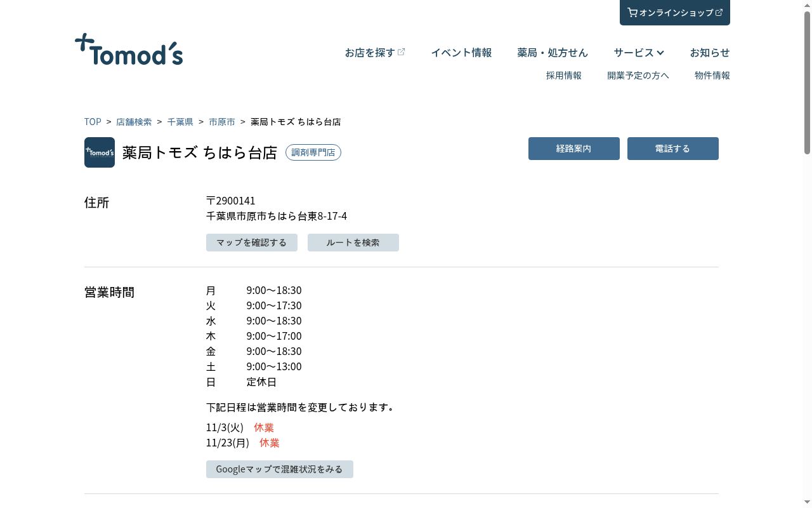The height and width of the screenshot is (508, 812).
Task: Open 開業予定の方へ link
Action: click(x=638, y=75)
